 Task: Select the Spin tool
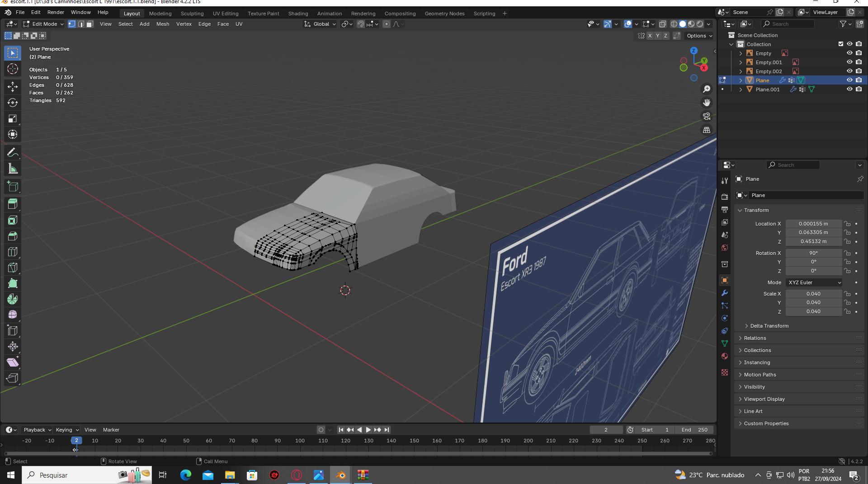(x=13, y=299)
